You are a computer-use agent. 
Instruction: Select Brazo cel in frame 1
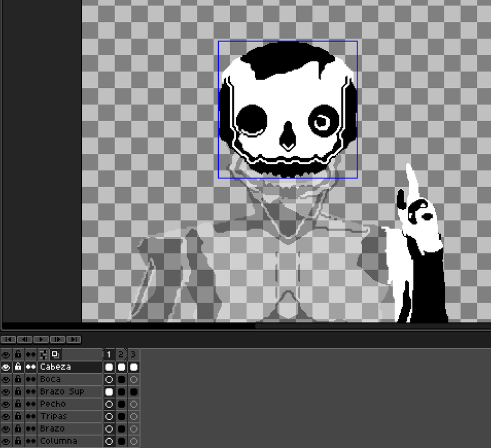point(109,429)
